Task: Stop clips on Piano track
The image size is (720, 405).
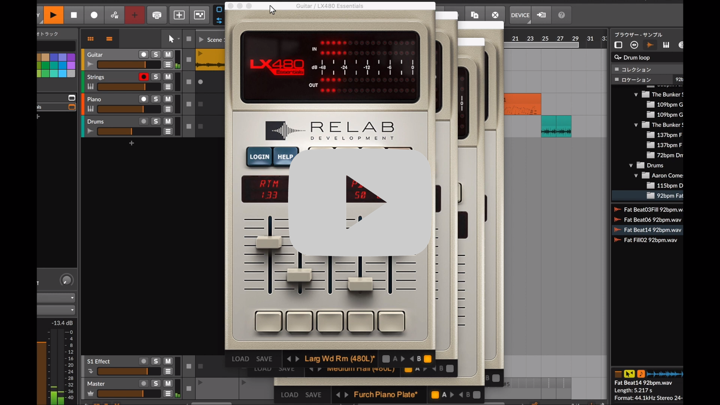Action: (x=189, y=104)
